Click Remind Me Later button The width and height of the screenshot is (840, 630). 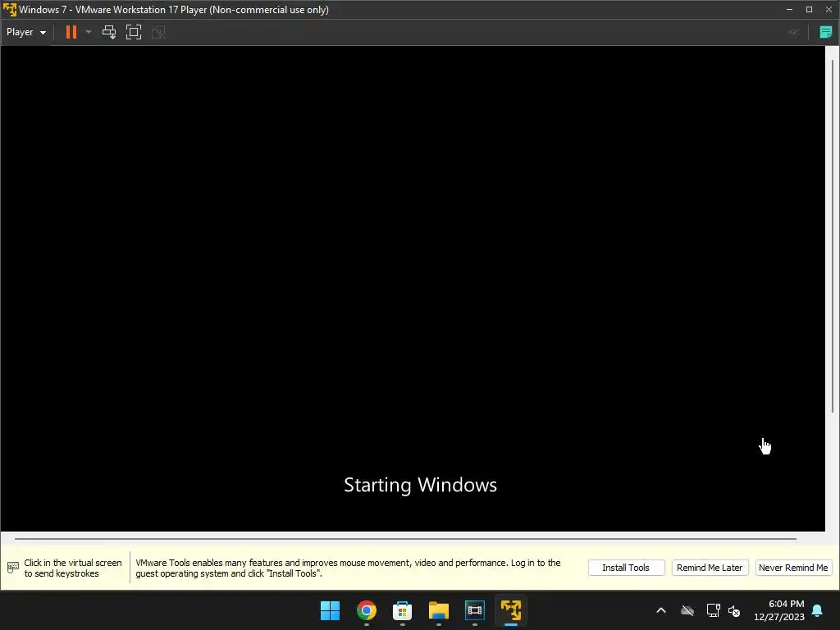point(710,568)
